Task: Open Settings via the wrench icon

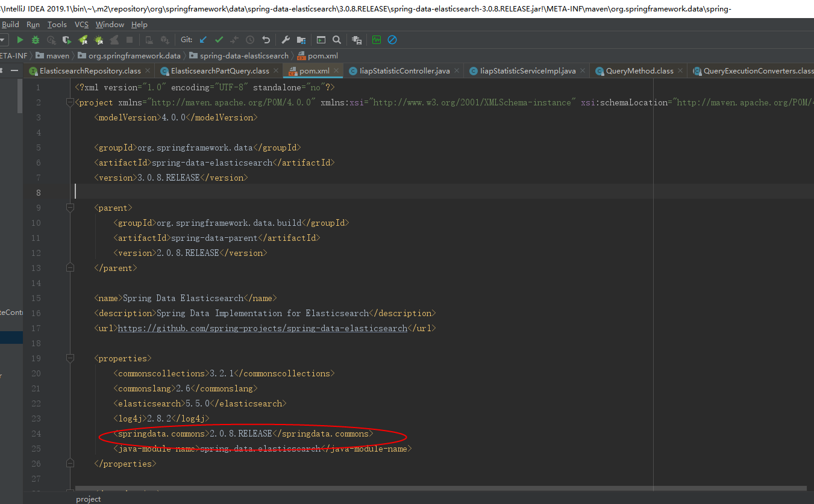Action: click(286, 40)
